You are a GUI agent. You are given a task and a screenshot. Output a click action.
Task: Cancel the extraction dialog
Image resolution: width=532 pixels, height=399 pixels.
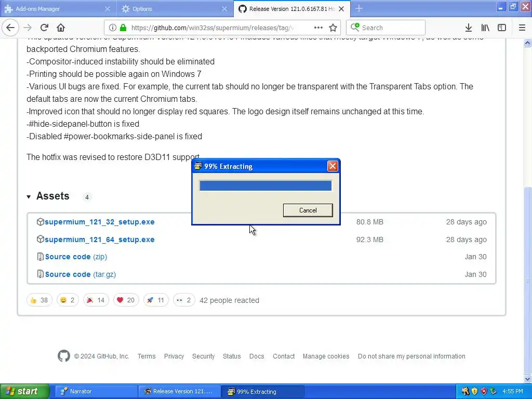coord(308,210)
